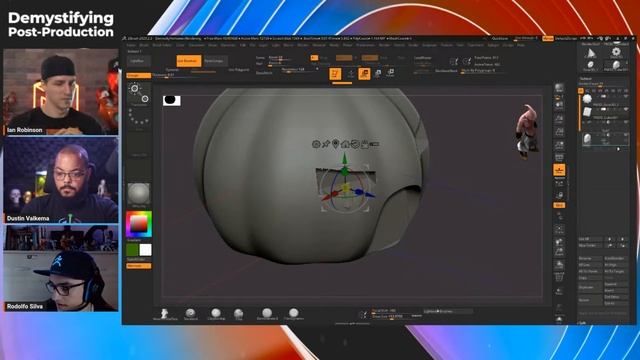640x360 pixels.
Task: Click the Append button in Subtool panel
Action: tap(616, 284)
